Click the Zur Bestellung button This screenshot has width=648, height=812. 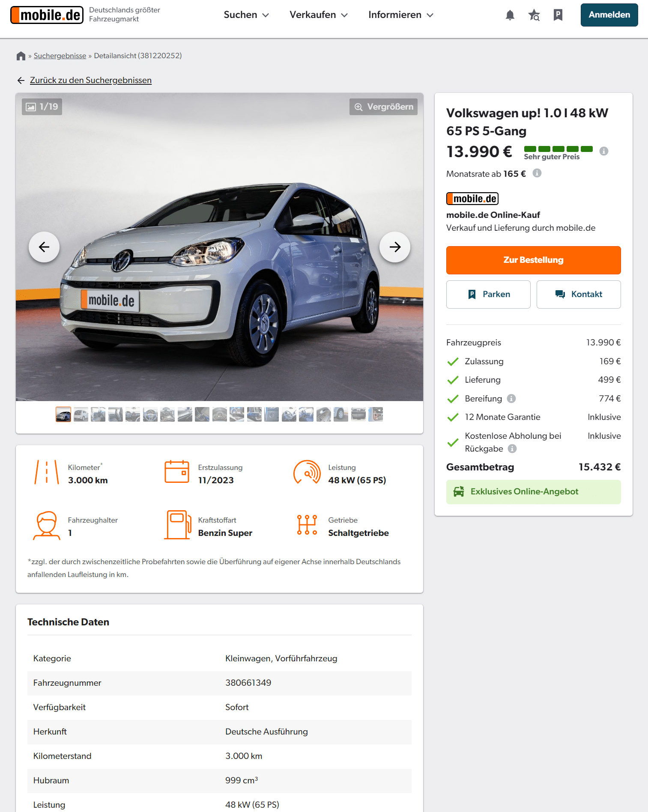click(x=533, y=260)
